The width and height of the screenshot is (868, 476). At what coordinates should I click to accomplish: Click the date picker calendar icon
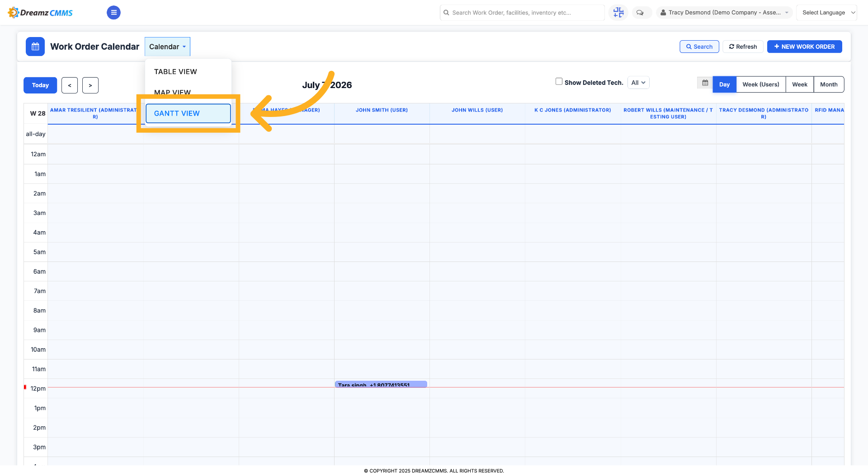(x=705, y=83)
